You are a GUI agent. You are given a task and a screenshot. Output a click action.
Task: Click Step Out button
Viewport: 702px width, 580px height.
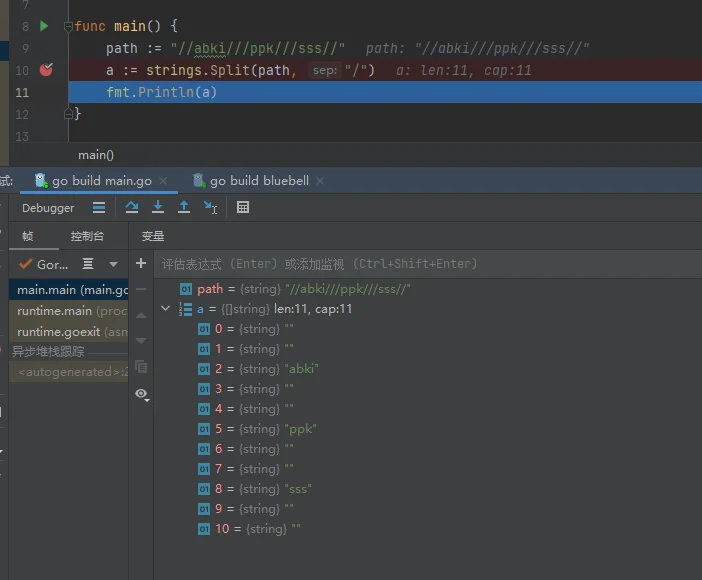click(184, 207)
